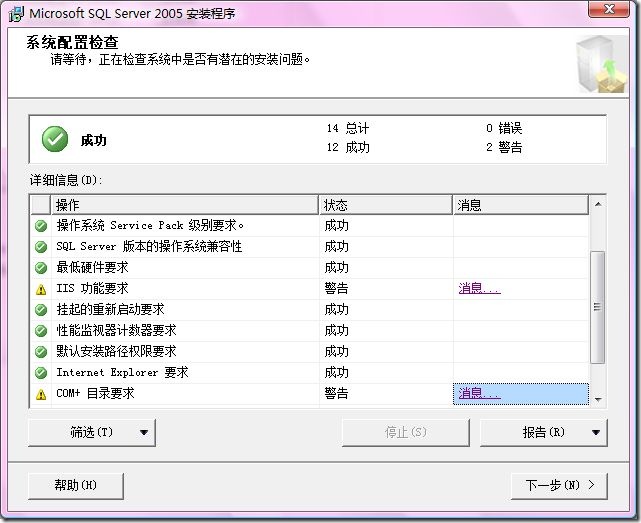Select the row 默认安装路径权限要求

point(310,352)
